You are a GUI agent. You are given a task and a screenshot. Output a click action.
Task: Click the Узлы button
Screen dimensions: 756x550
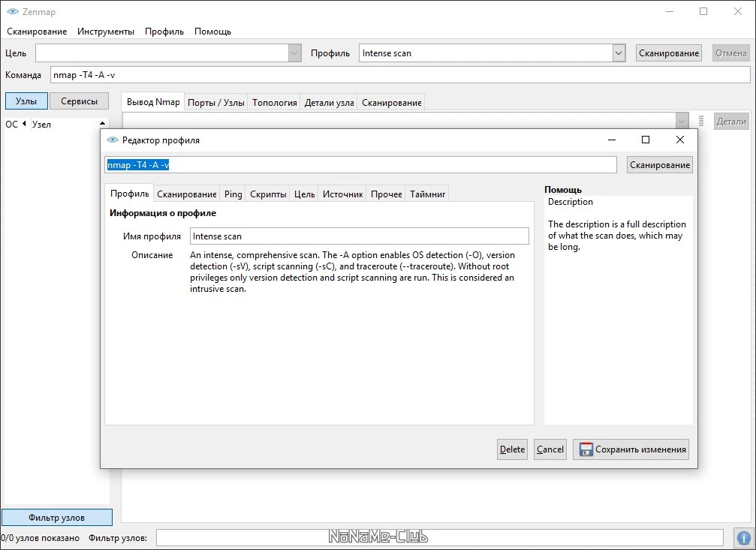click(x=26, y=101)
